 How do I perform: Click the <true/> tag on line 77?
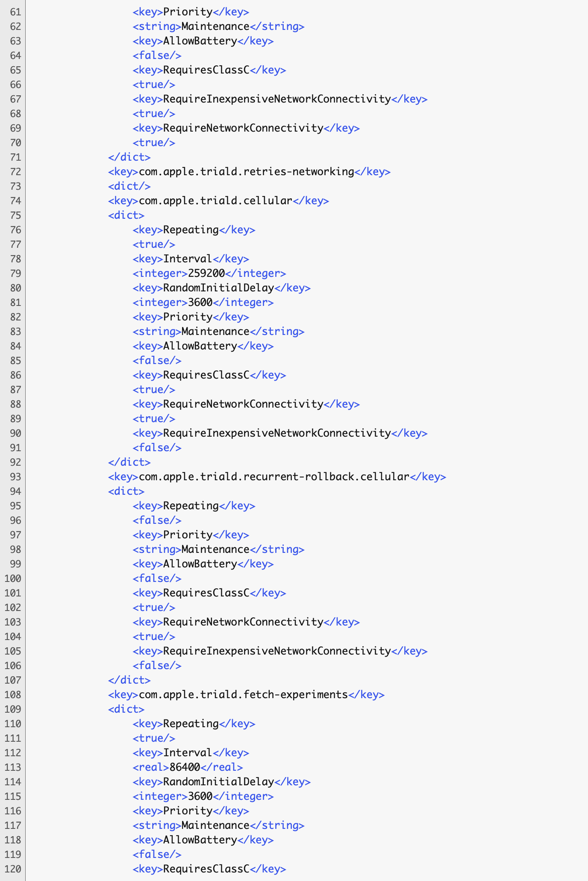point(154,244)
